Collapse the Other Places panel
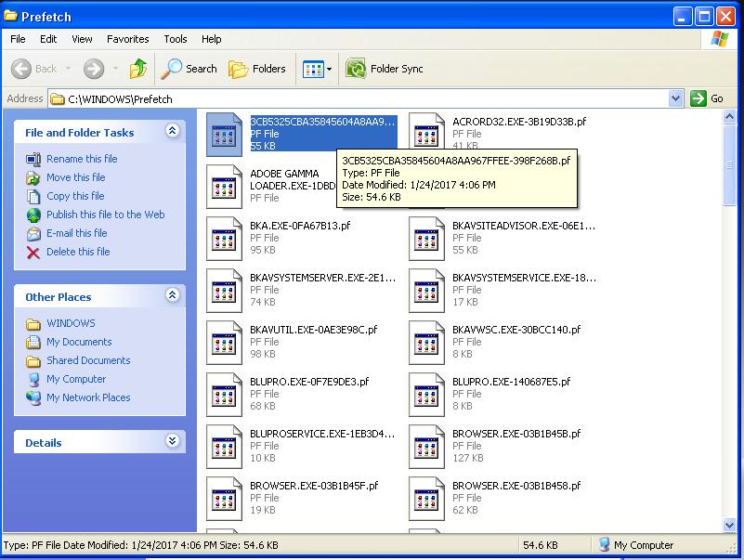The image size is (744, 560). 172,296
